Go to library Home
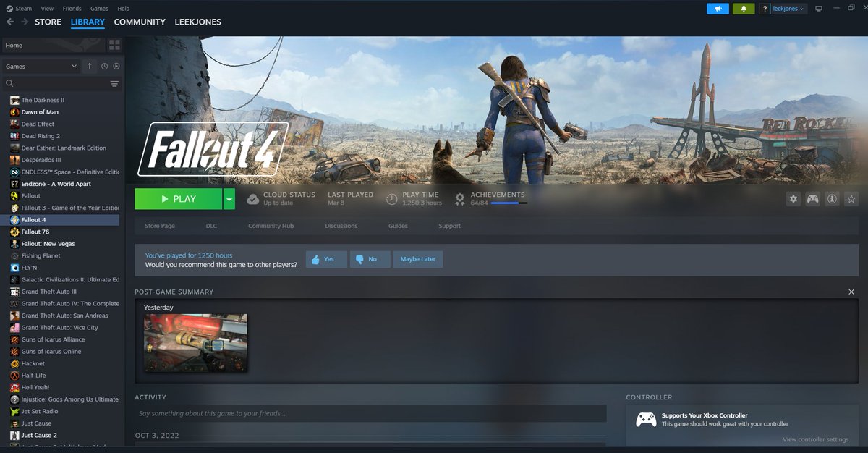The image size is (868, 453). pyautogui.click(x=54, y=45)
